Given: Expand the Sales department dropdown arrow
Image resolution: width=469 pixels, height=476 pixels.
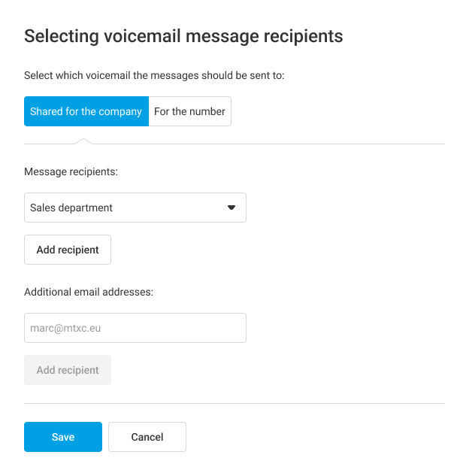Looking at the screenshot, I should click(231, 208).
